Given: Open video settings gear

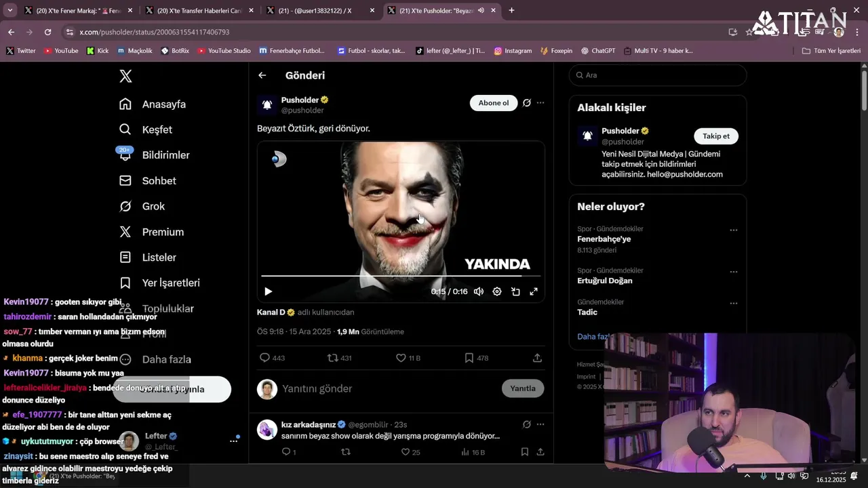Looking at the screenshot, I should pos(497,291).
